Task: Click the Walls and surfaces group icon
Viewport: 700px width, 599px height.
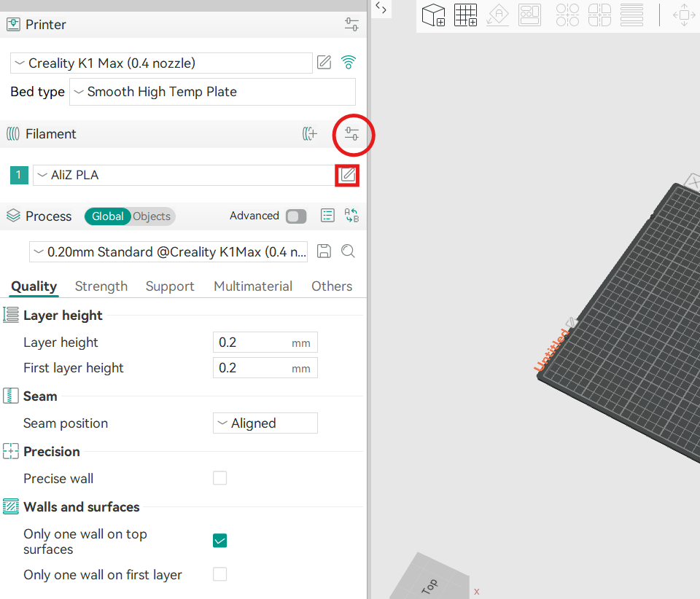Action: [x=11, y=506]
